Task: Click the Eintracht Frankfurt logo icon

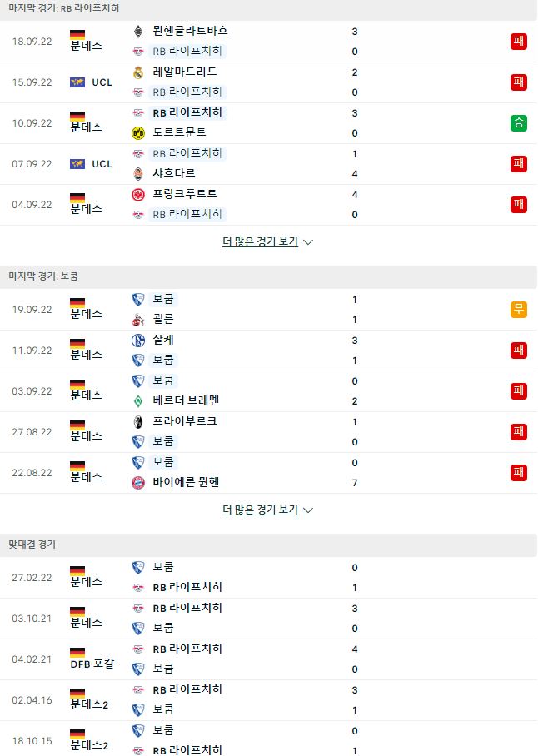Action: coord(138,195)
